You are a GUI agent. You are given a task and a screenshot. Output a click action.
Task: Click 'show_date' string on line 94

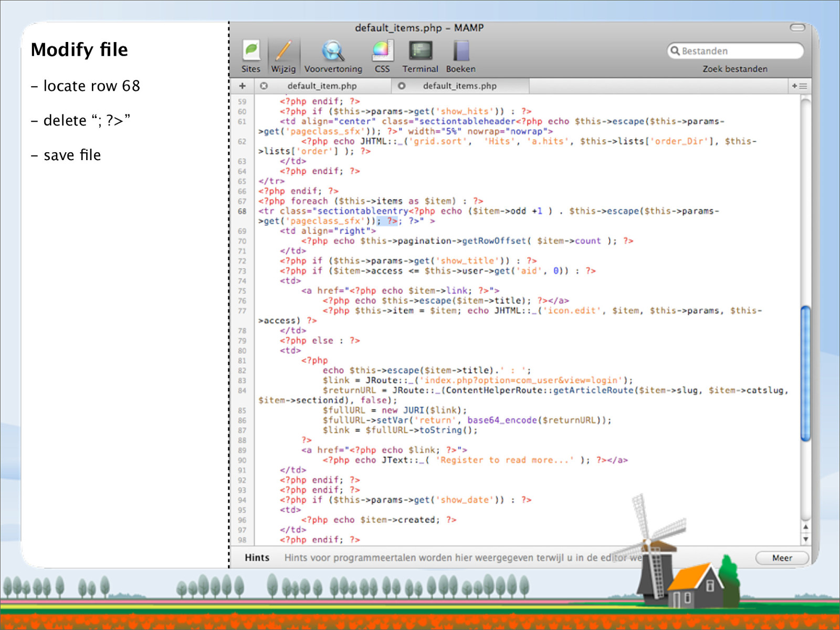465,500
